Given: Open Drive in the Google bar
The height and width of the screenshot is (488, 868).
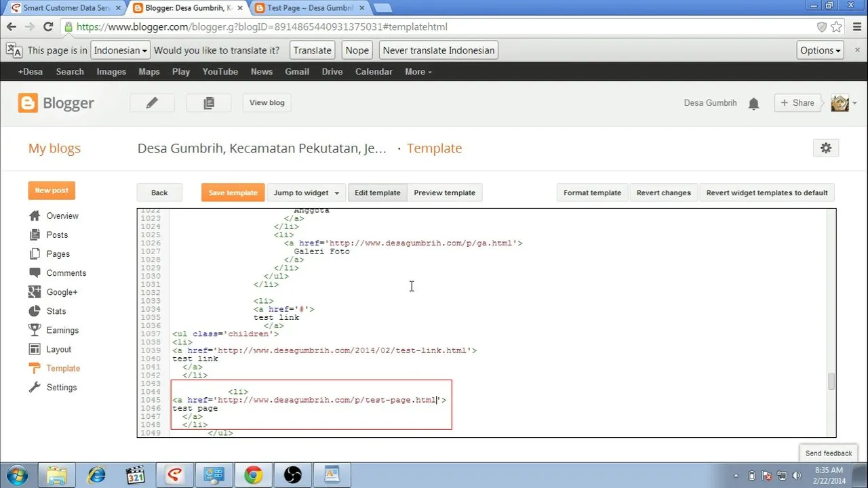Looking at the screenshot, I should (332, 72).
